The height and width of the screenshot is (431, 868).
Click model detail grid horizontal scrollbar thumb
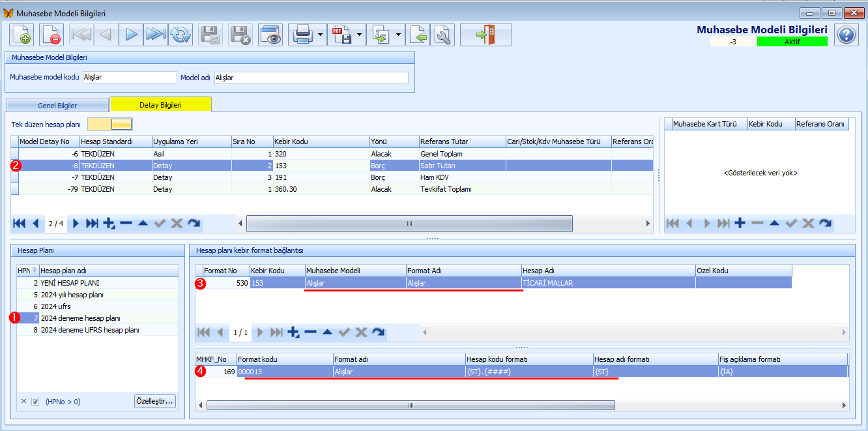pos(409,224)
